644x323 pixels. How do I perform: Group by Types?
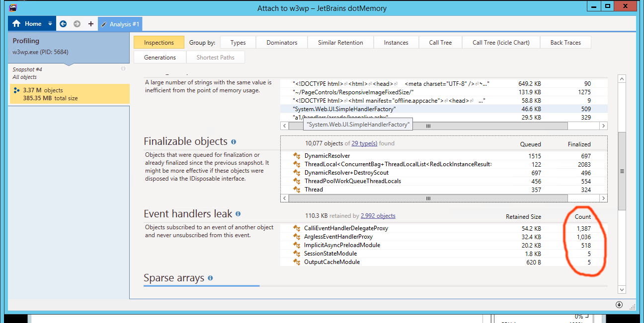238,43
